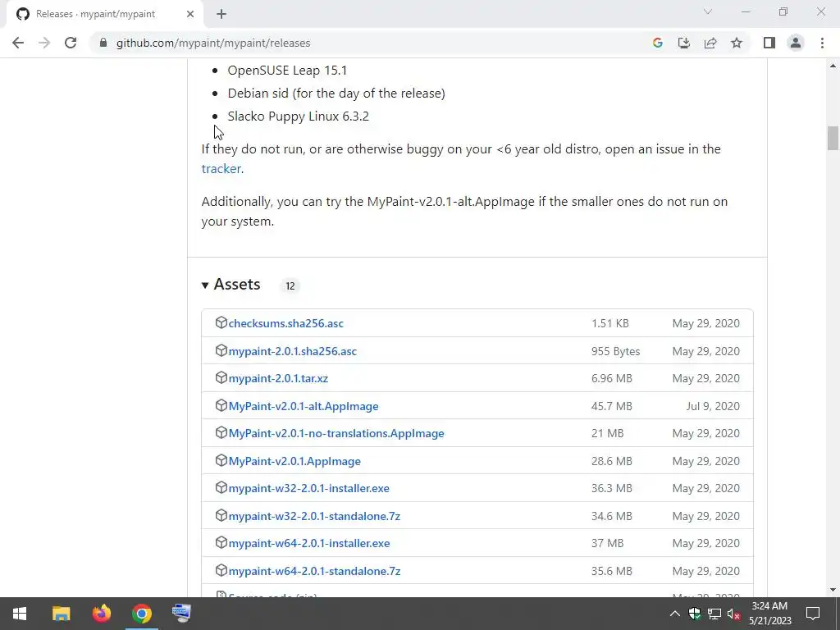Bookmark this page with star icon
This screenshot has width=840, height=630.
[x=737, y=43]
